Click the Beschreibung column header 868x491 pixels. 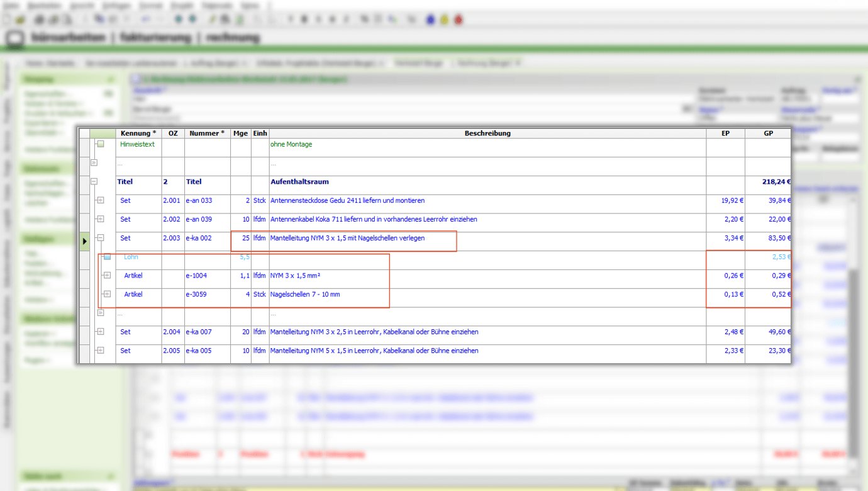point(487,133)
